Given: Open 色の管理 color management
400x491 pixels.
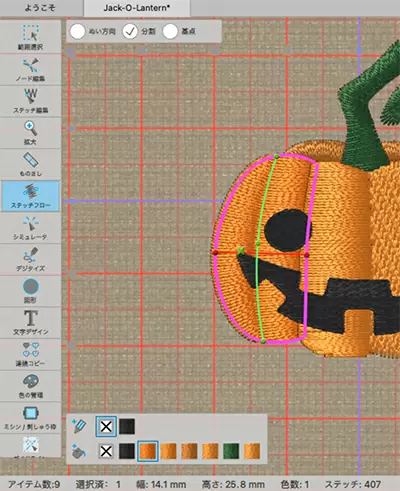Looking at the screenshot, I should pyautogui.click(x=30, y=386).
